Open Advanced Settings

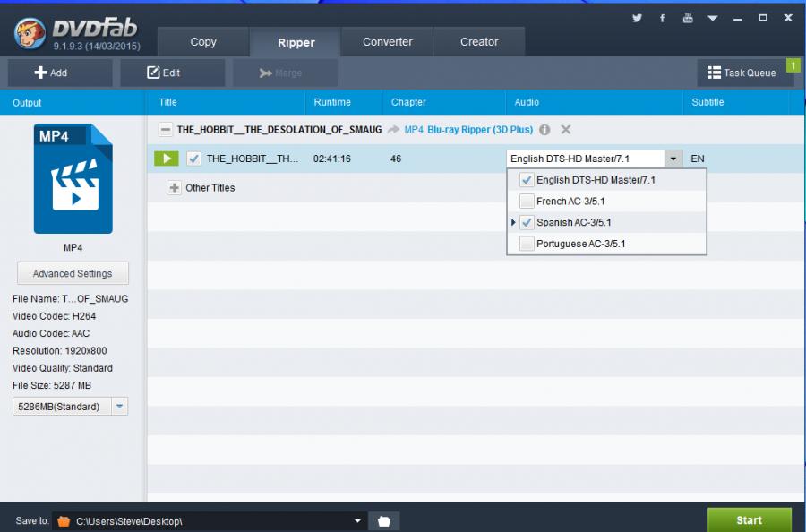[x=73, y=273]
